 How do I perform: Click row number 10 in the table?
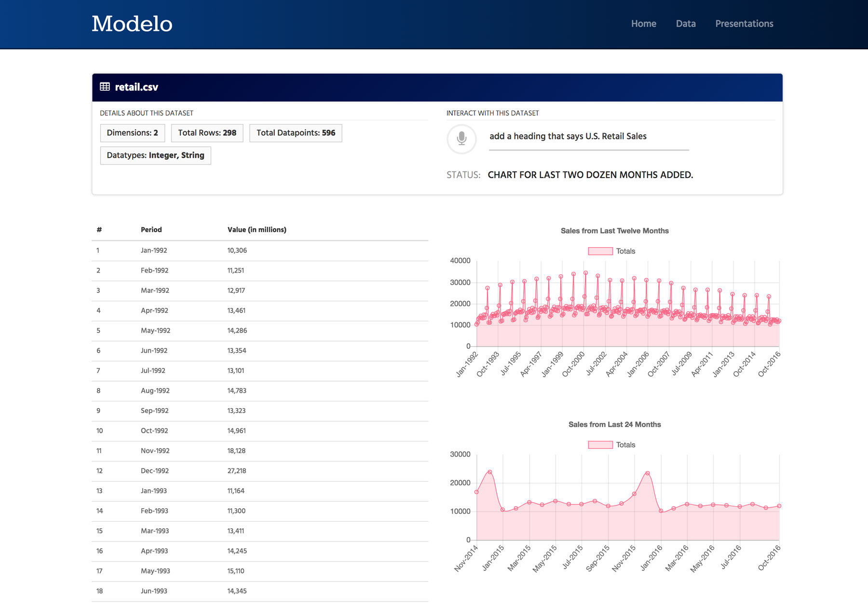(x=99, y=430)
